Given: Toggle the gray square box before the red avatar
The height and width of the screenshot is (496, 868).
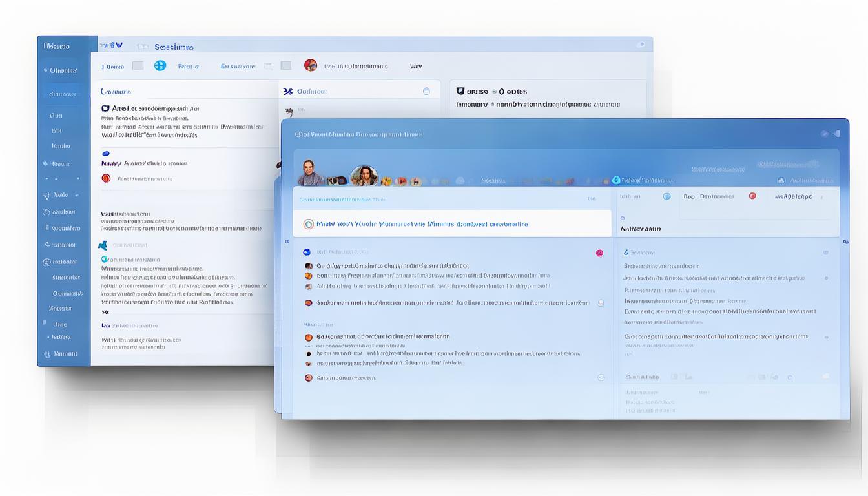Looking at the screenshot, I should click(x=285, y=66).
